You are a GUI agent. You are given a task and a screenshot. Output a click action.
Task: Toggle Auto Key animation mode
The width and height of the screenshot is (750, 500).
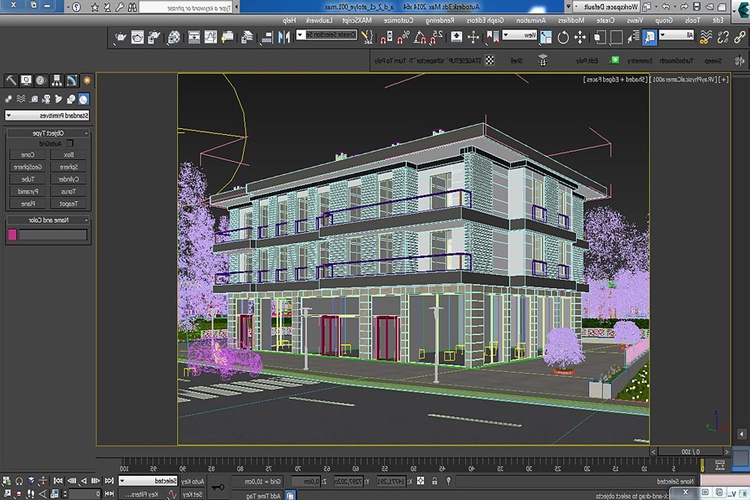(193, 481)
